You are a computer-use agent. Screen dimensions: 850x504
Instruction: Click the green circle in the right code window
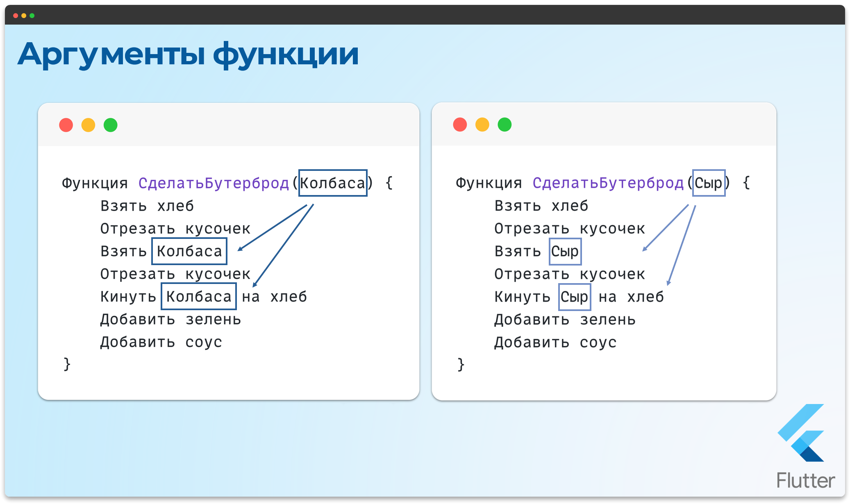click(x=504, y=125)
